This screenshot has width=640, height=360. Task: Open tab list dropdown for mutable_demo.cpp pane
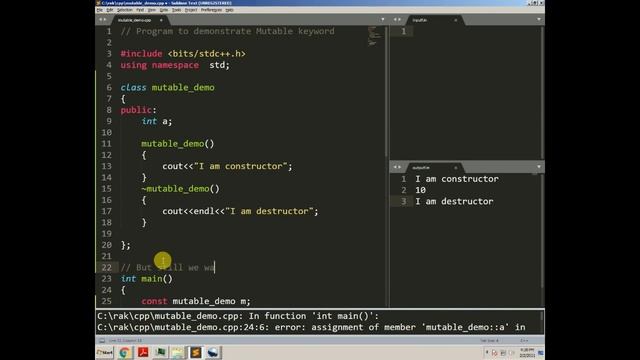tap(382, 20)
